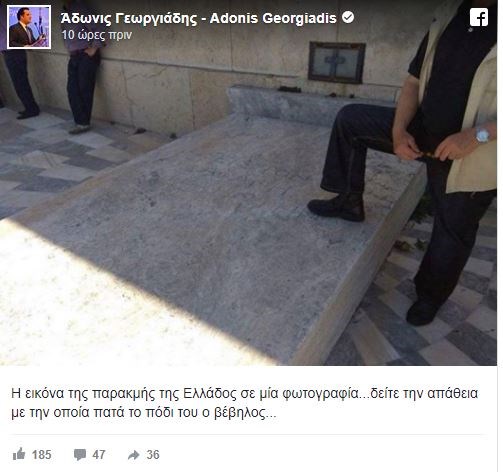Open Adonis Georgiadis profile picture
The width and height of the screenshot is (503, 472).
(x=29, y=27)
